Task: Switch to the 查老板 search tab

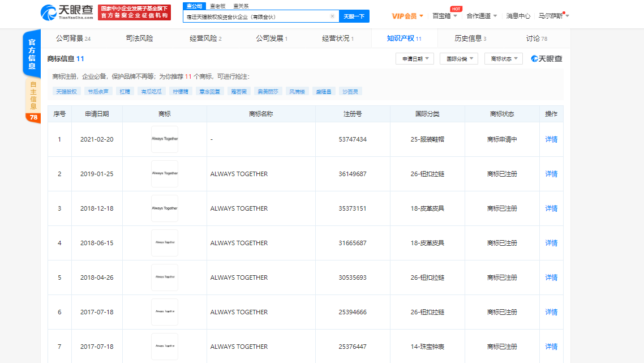Action: click(x=218, y=6)
